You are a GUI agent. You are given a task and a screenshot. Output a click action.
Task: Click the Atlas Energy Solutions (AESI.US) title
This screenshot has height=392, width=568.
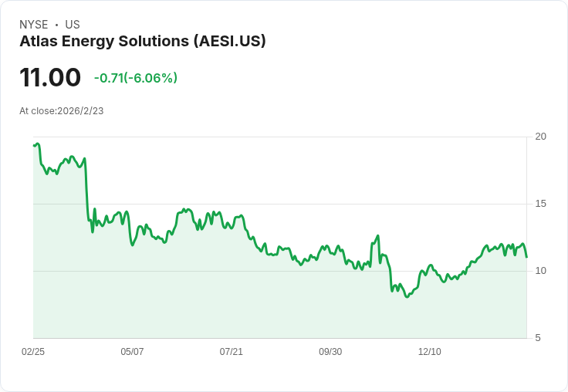point(142,42)
